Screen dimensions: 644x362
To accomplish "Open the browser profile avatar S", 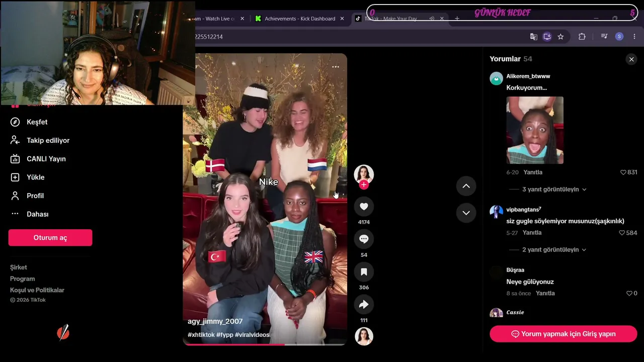I will click(619, 37).
